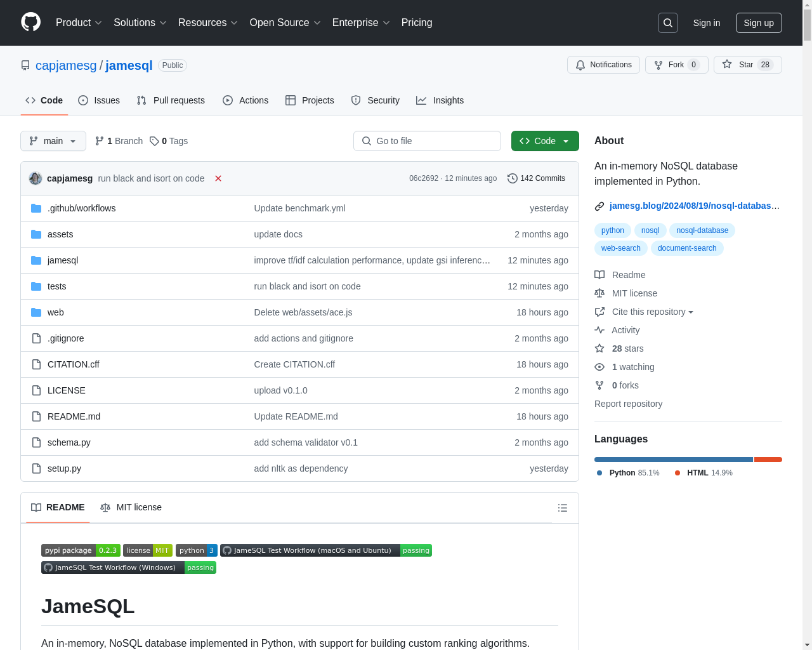The width and height of the screenshot is (812, 650).
Task: Open the GitHub home logo
Action: point(30,22)
